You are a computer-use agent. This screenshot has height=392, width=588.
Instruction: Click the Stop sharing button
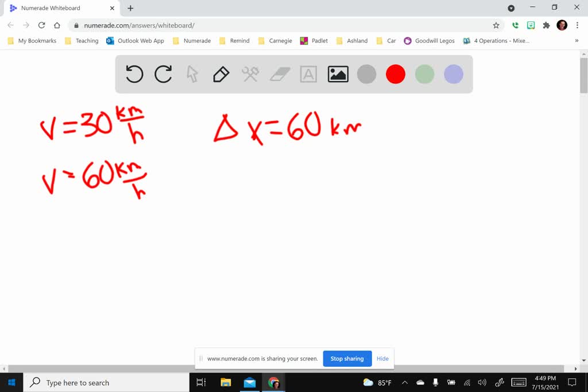(x=347, y=358)
